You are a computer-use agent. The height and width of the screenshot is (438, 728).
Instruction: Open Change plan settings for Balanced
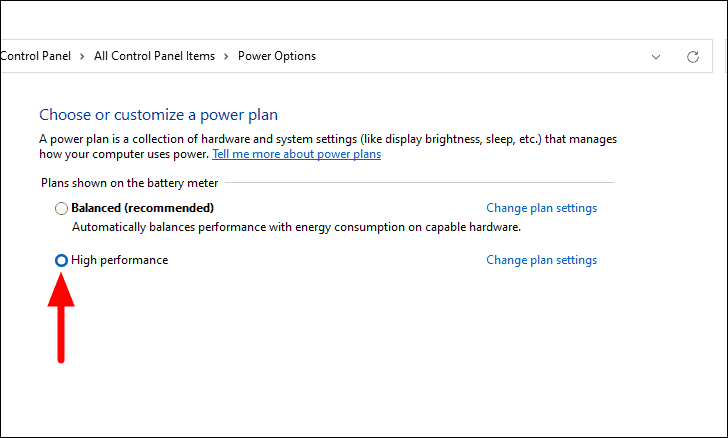(541, 208)
